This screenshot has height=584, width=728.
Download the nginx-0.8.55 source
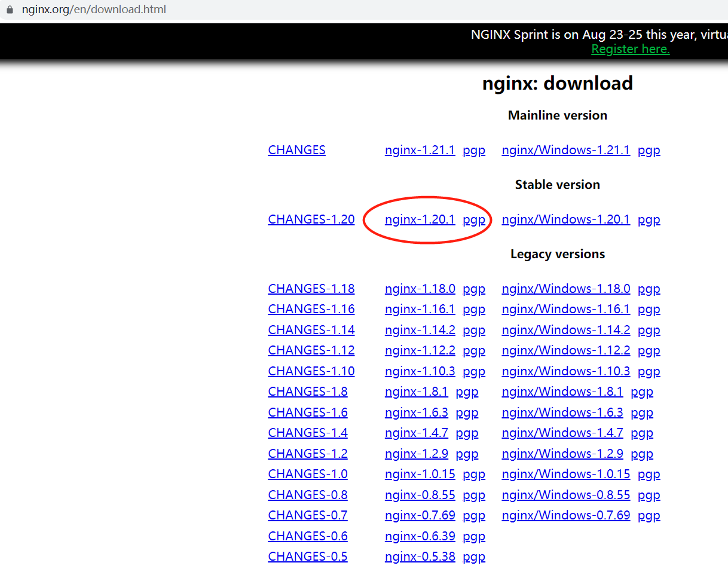tap(420, 495)
